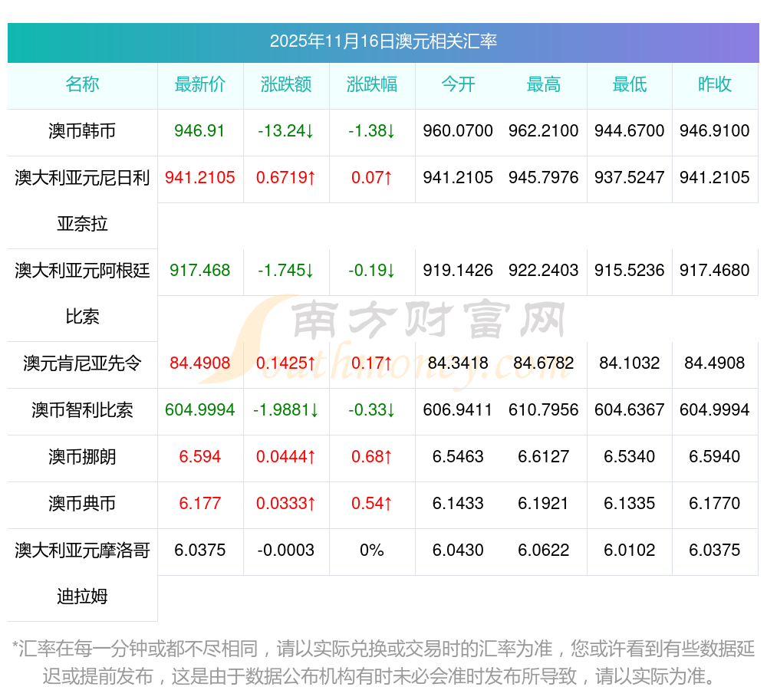The image size is (767, 700).
Task: Select the 澳币典币 currency name
Action: [x=82, y=504]
